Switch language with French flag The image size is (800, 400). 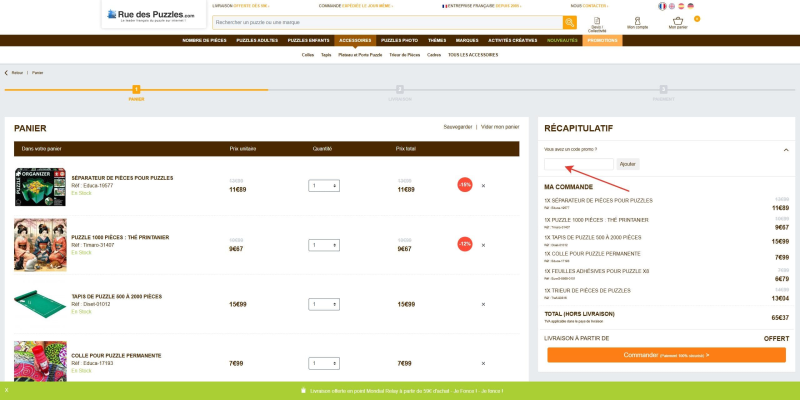tap(662, 6)
